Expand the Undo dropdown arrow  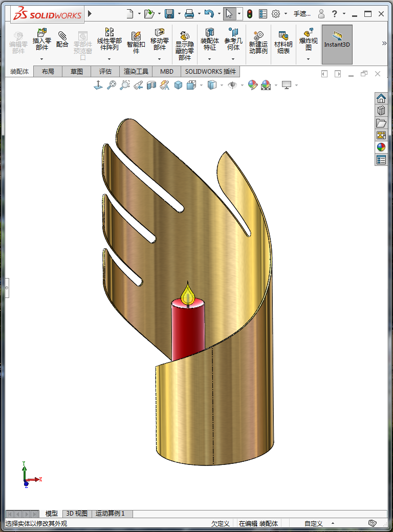pos(219,14)
